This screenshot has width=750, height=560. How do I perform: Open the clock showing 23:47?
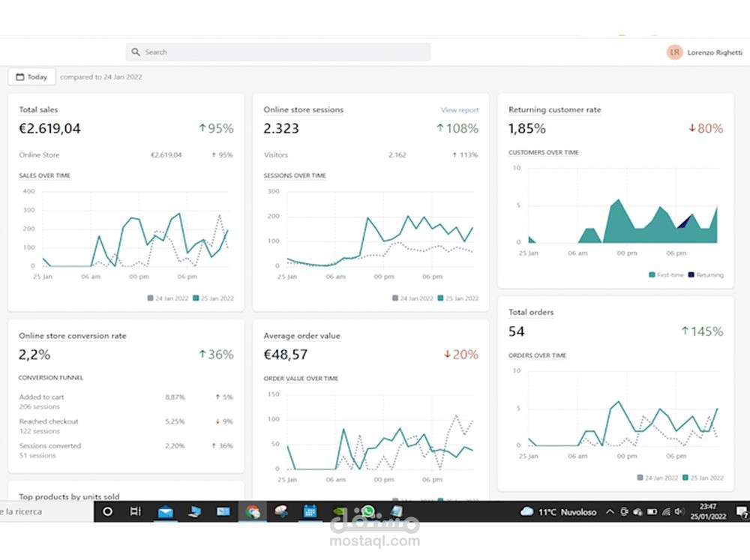[708, 511]
